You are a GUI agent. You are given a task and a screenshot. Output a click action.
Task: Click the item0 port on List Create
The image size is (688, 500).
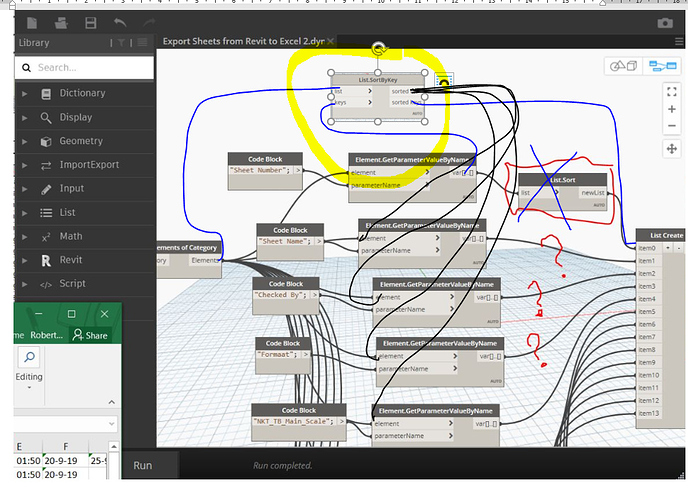tap(647, 248)
